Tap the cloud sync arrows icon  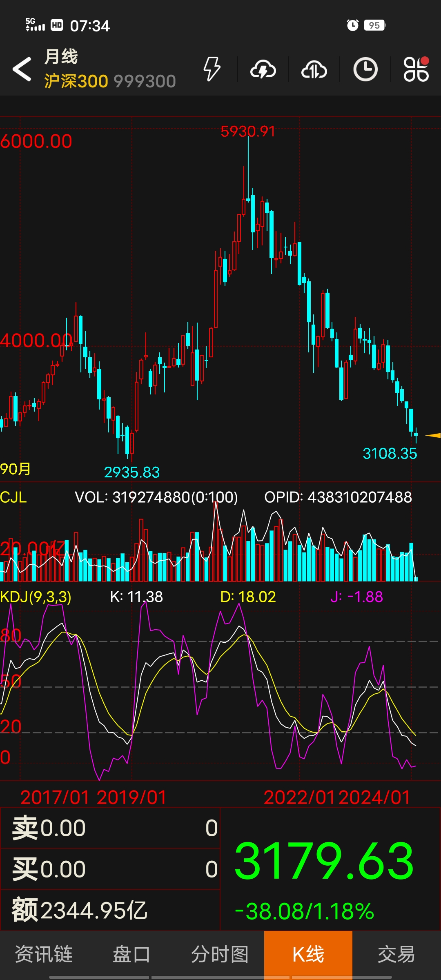(x=314, y=69)
